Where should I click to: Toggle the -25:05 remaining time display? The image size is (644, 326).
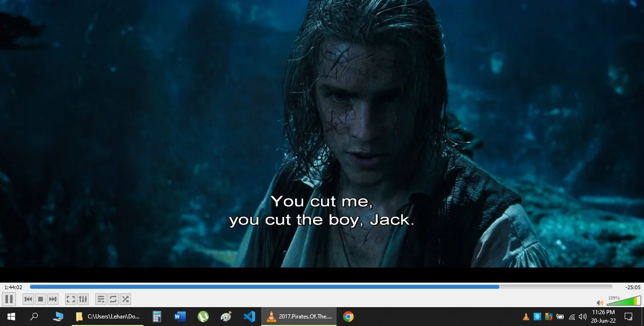633,287
